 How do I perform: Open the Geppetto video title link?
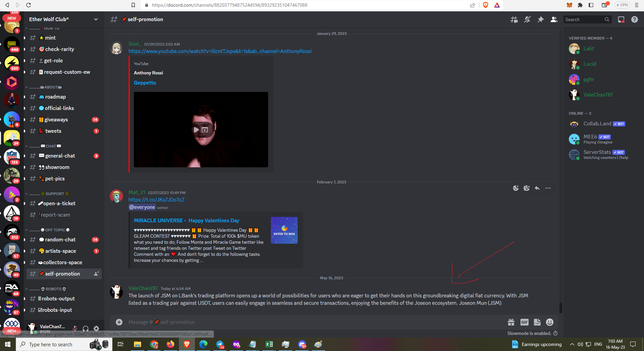(x=145, y=83)
